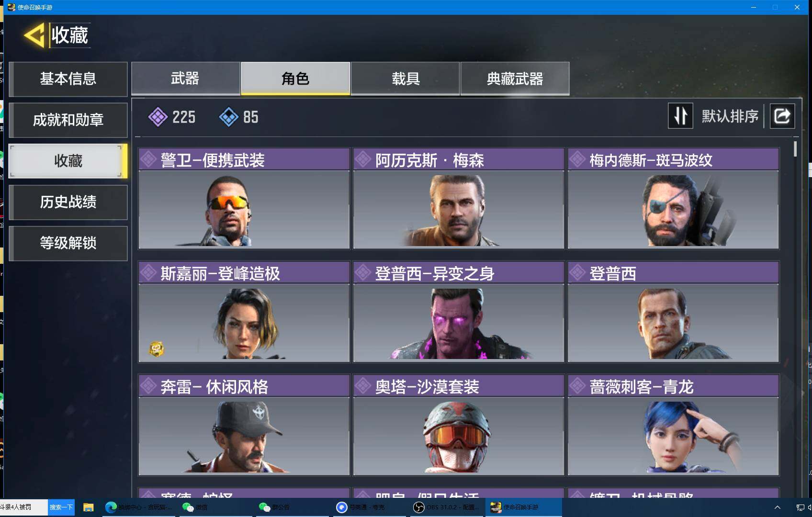Select 载具 tab
The height and width of the screenshot is (517, 812).
[x=405, y=79]
